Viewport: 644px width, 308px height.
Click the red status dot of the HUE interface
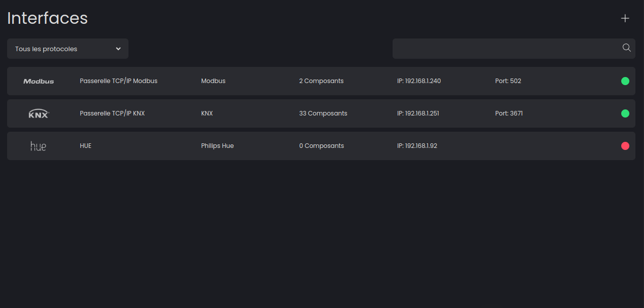(625, 145)
